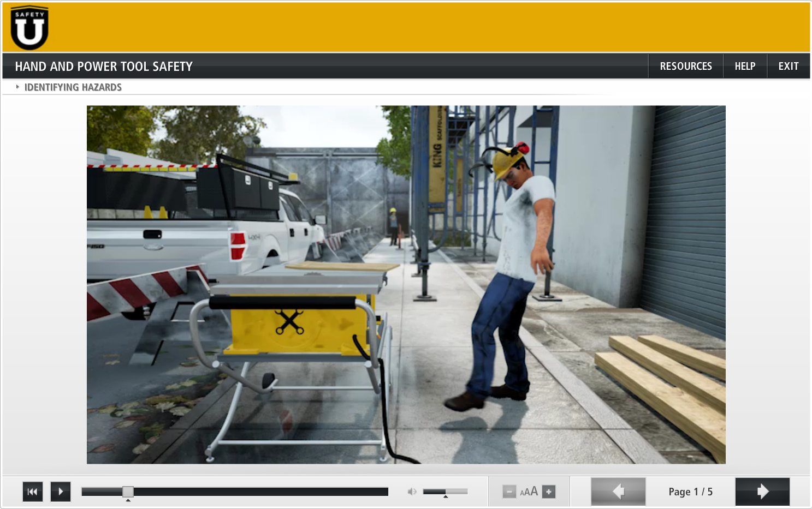Click the Safety U shield logo

[x=28, y=27]
